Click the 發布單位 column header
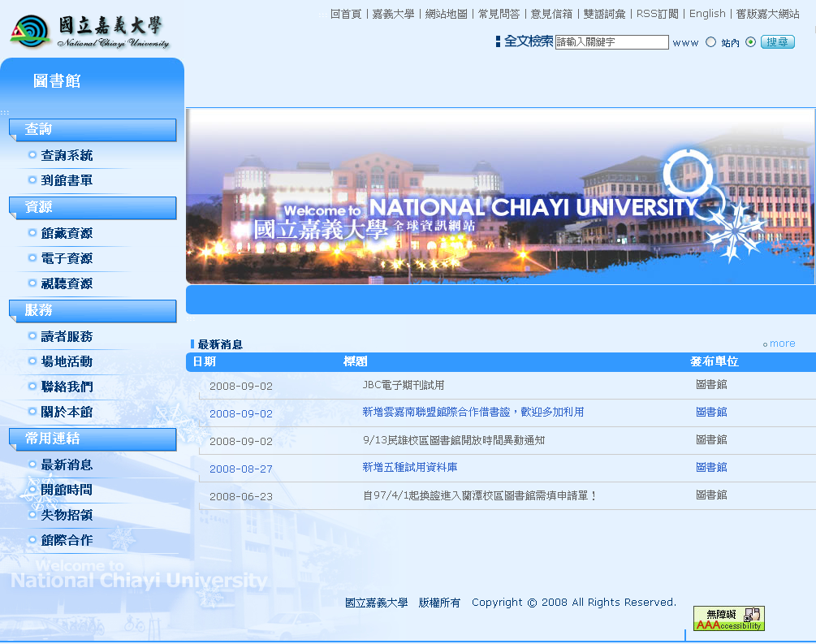 714,361
